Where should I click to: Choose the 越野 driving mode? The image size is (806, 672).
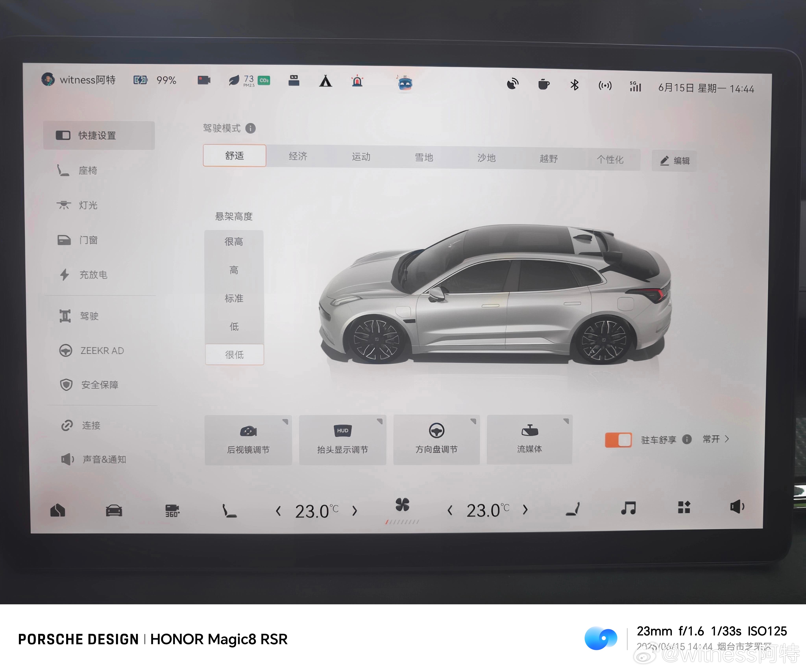tap(548, 159)
